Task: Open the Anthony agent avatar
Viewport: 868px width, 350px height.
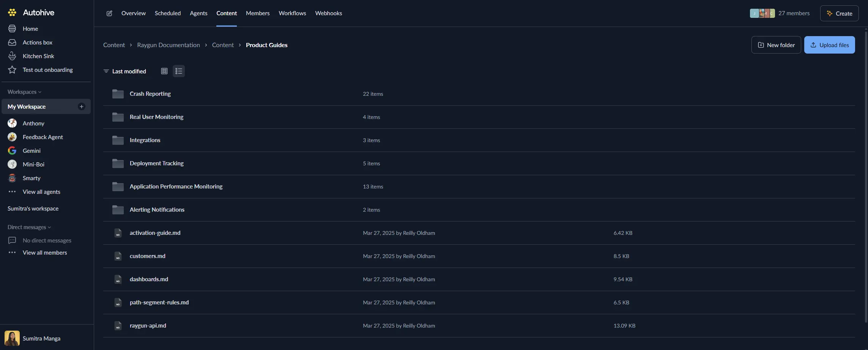Action: 12,123
